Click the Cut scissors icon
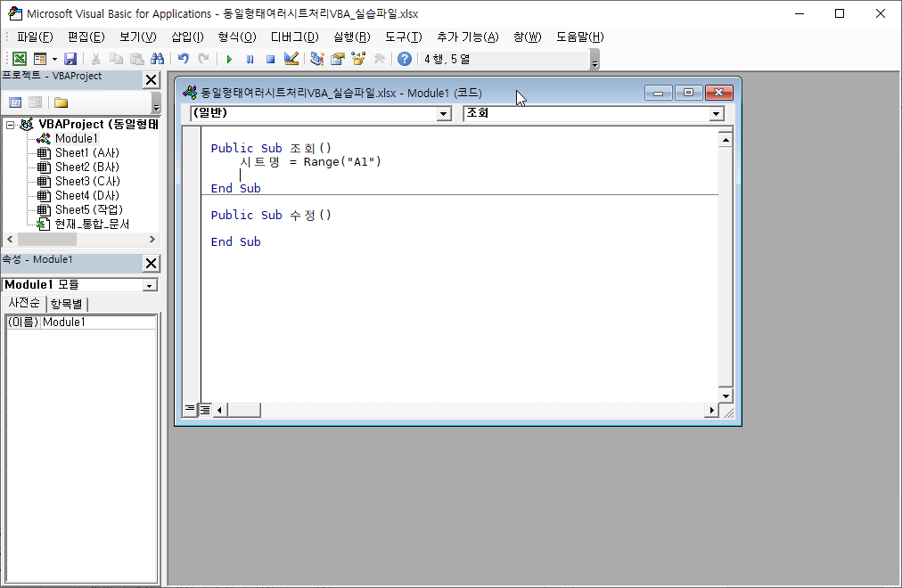The width and height of the screenshot is (902, 588). (x=95, y=59)
